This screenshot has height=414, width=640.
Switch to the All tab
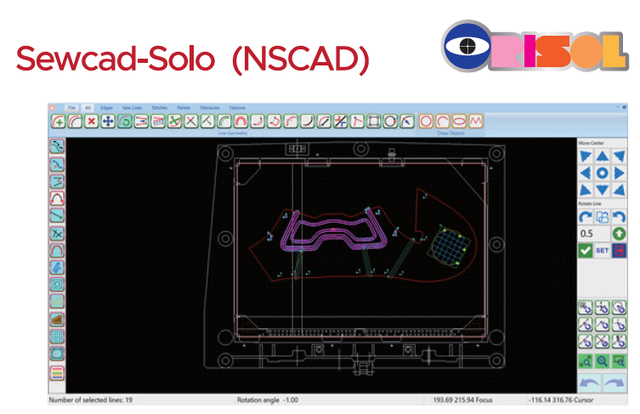[x=87, y=108]
